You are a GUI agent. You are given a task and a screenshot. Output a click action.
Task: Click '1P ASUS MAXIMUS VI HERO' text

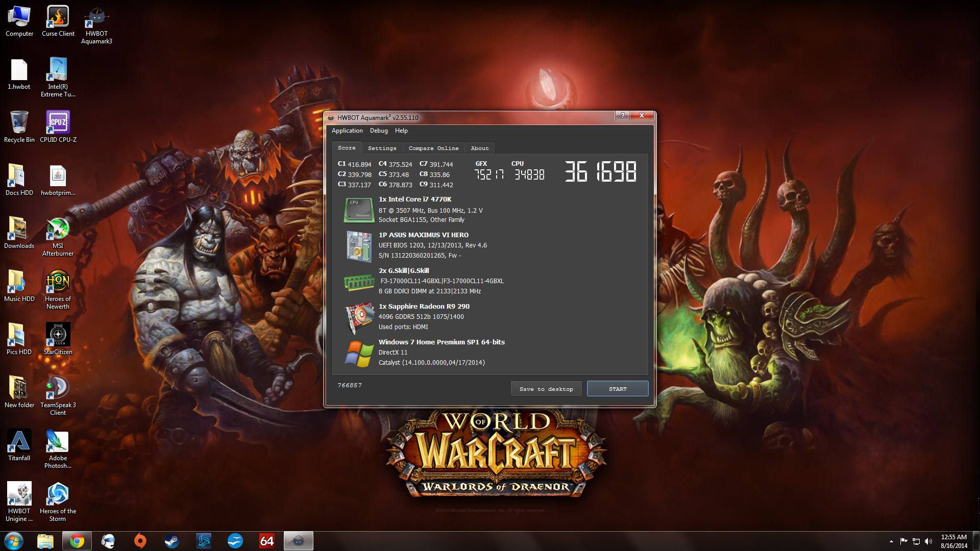coord(424,235)
